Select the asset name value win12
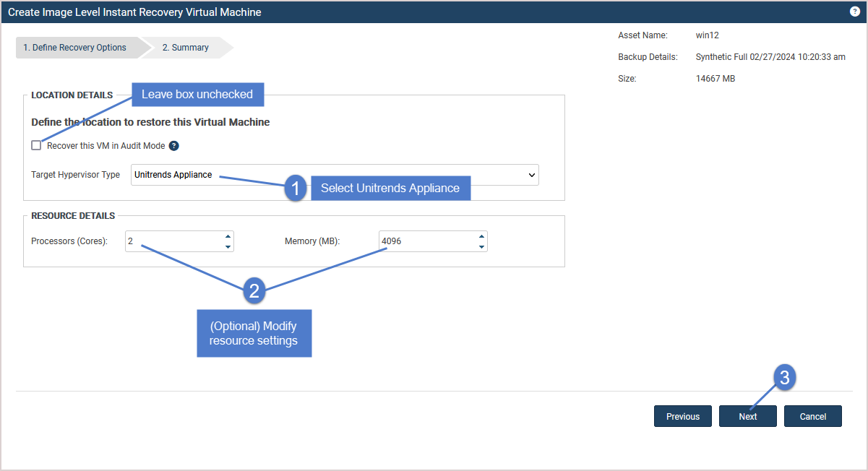This screenshot has width=868, height=471. (x=707, y=35)
